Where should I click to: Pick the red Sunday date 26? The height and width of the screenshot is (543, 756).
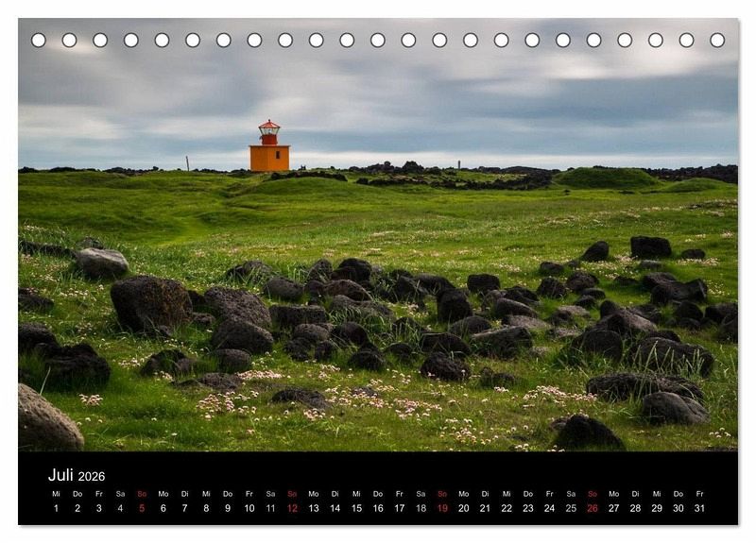click(593, 508)
